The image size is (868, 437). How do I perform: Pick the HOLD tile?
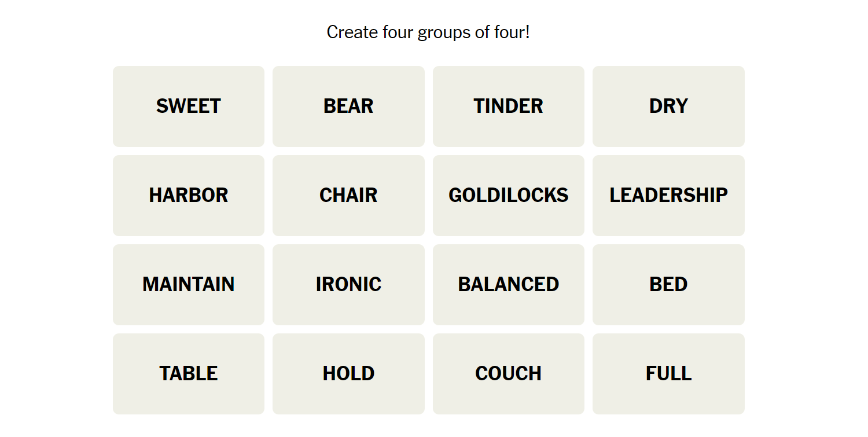(x=348, y=374)
